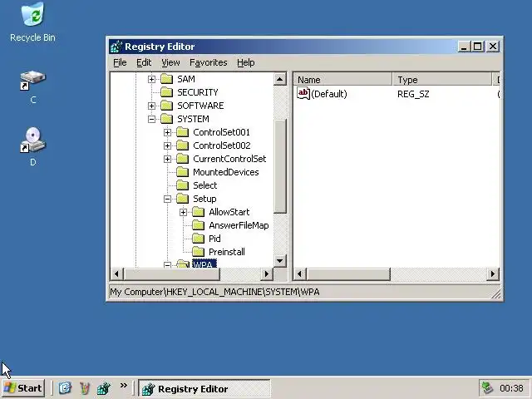Click the tree pane scroll left arrow
Image resolution: width=532 pixels, height=399 pixels.
(x=116, y=273)
